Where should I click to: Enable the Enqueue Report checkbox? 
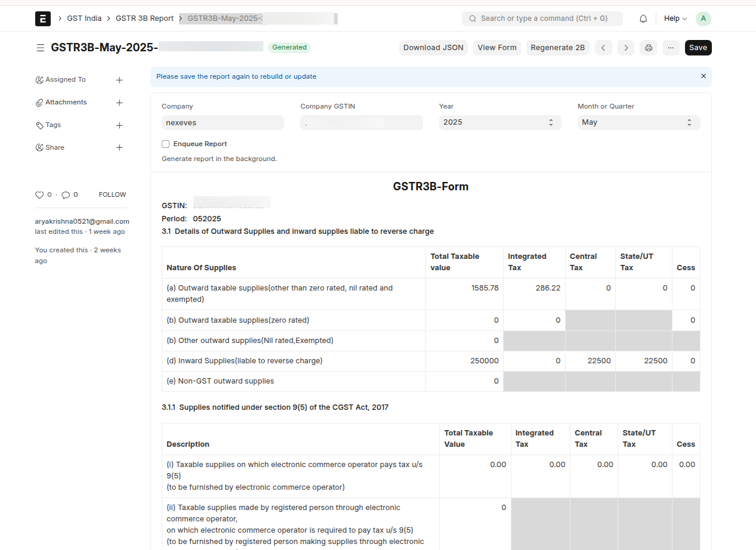click(166, 144)
